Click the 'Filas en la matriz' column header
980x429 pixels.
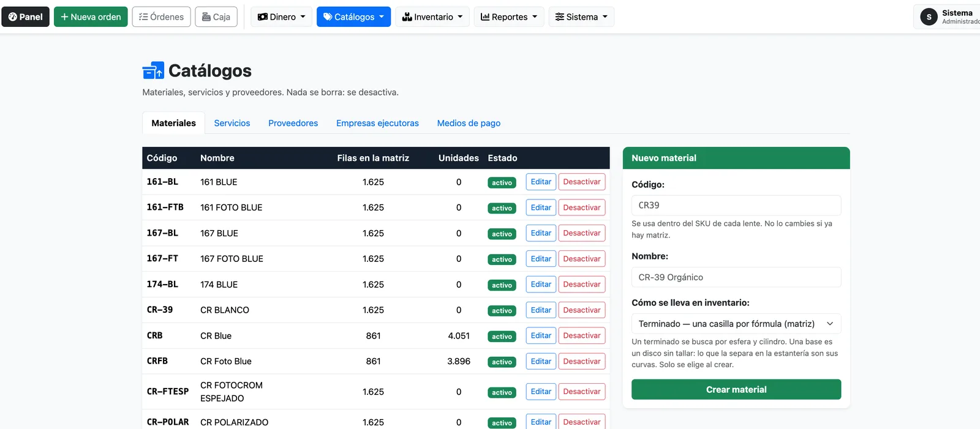pos(373,158)
